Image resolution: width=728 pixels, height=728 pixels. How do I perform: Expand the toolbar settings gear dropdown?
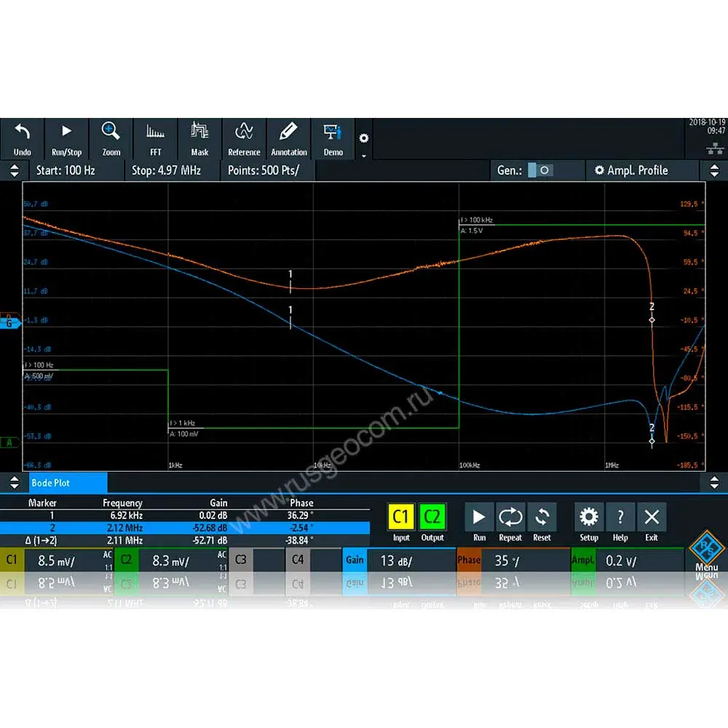tap(364, 142)
